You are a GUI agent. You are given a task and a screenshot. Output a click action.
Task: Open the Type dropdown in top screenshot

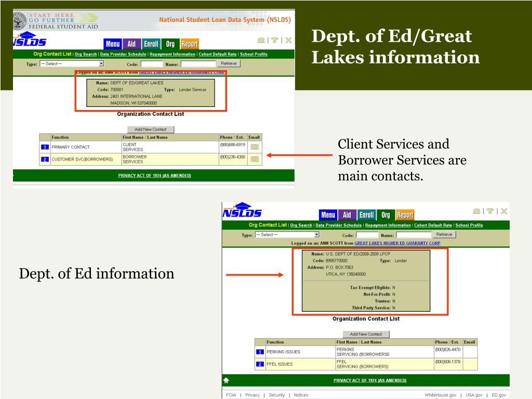pyautogui.click(x=72, y=64)
